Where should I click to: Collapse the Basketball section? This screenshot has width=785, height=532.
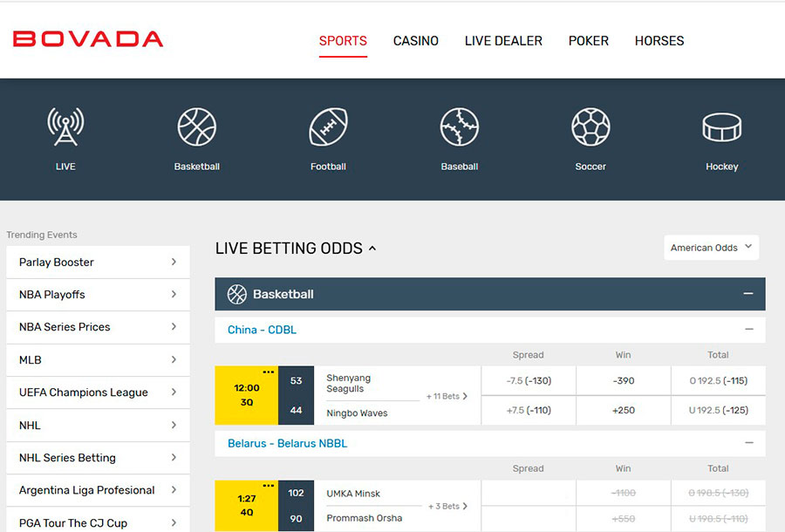coord(750,294)
